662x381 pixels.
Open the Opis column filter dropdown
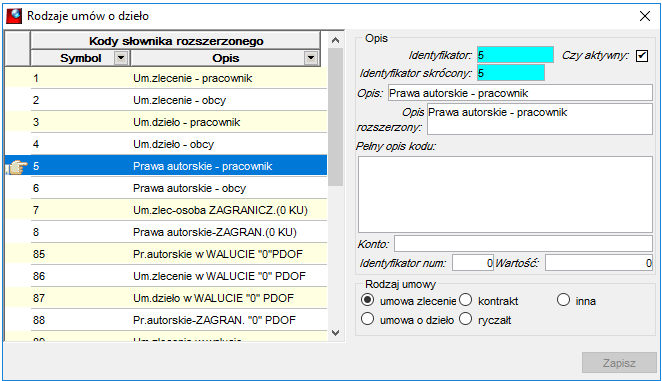(311, 58)
